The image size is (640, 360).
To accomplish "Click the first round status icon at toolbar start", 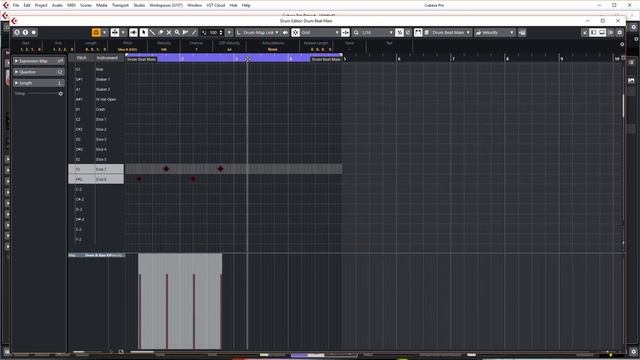I will (17, 32).
